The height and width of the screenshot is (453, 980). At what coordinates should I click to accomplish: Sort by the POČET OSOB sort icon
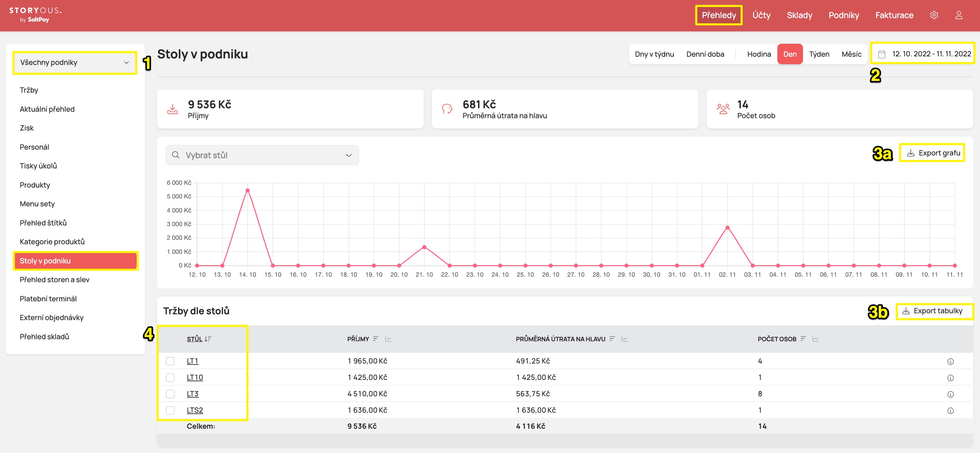(x=803, y=339)
